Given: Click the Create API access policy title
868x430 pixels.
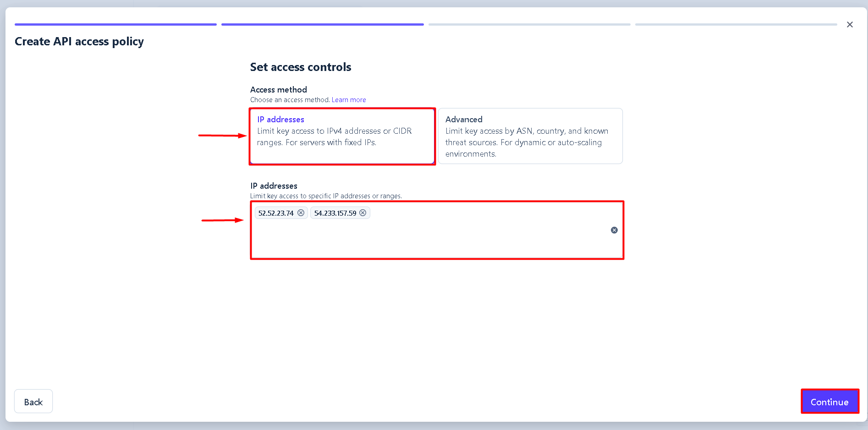Looking at the screenshot, I should pyautogui.click(x=79, y=42).
